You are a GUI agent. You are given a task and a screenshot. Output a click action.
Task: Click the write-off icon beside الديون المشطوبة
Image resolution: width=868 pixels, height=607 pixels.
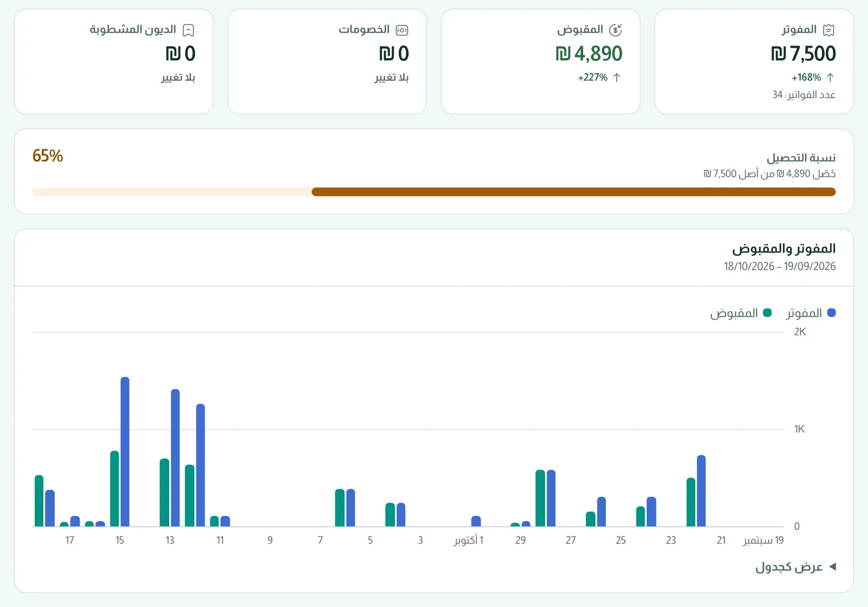[x=188, y=30]
